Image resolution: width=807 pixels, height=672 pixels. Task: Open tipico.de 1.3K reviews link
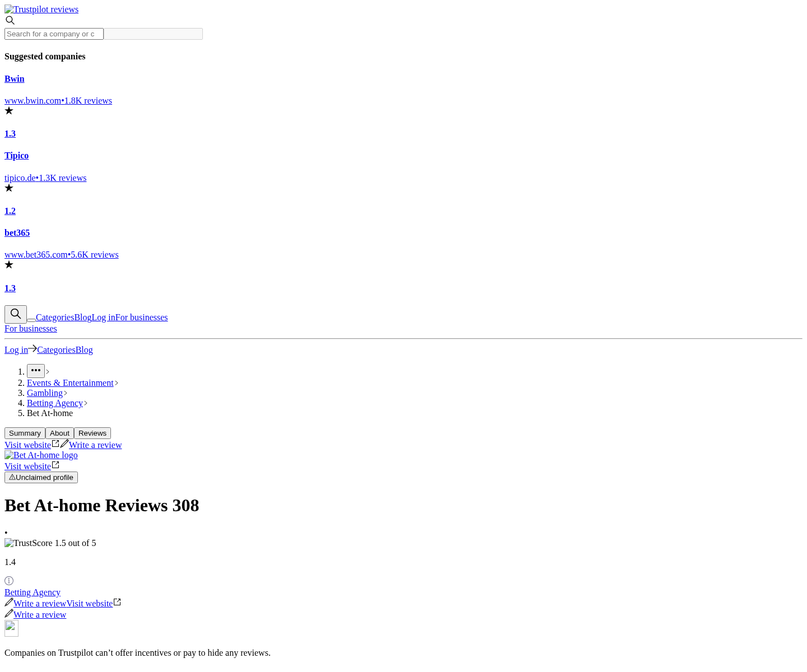45,178
